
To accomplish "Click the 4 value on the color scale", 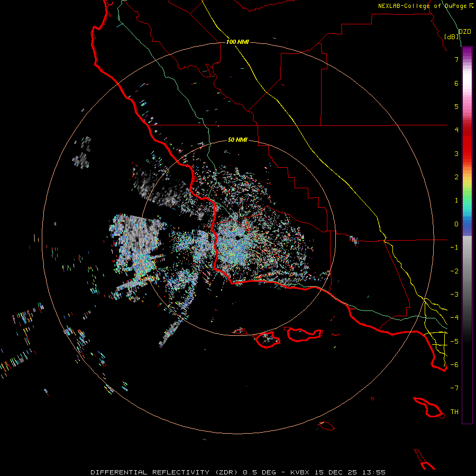I will click(456, 130).
